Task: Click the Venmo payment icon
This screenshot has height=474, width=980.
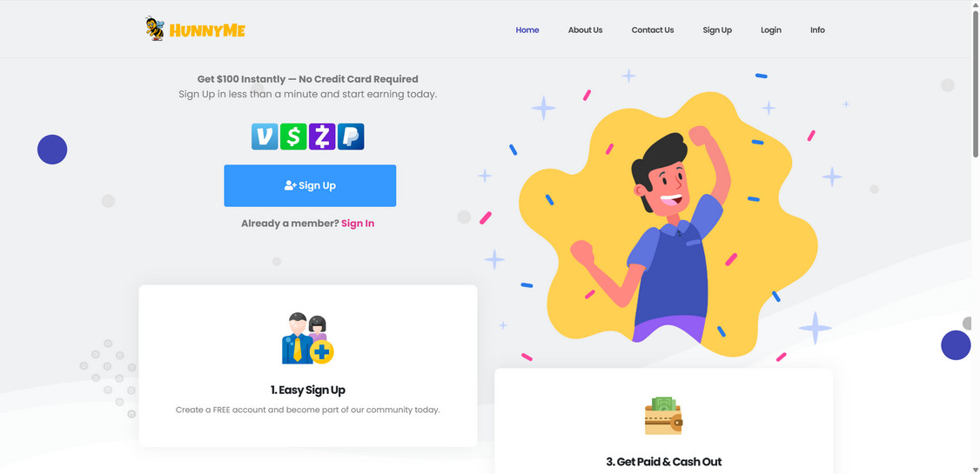Action: point(265,137)
